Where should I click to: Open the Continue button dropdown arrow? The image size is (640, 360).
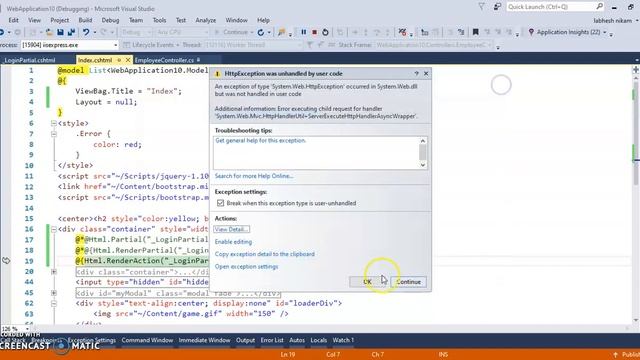point(252,32)
